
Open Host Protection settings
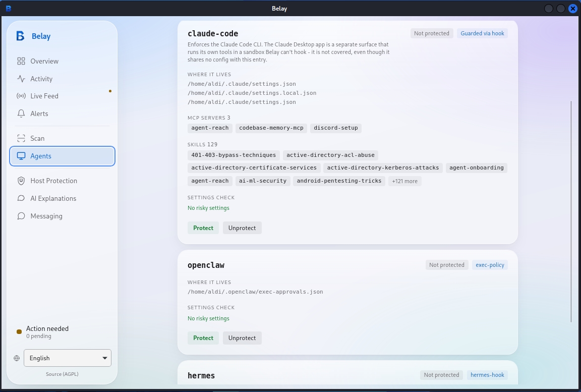pos(62,181)
